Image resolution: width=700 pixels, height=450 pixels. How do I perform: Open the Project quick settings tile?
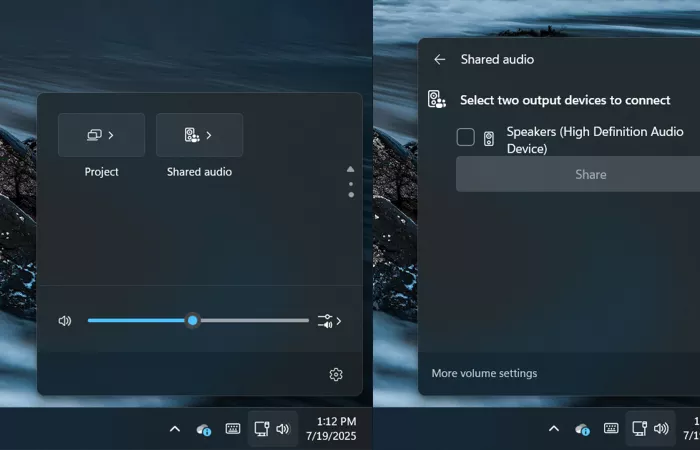tap(101, 135)
